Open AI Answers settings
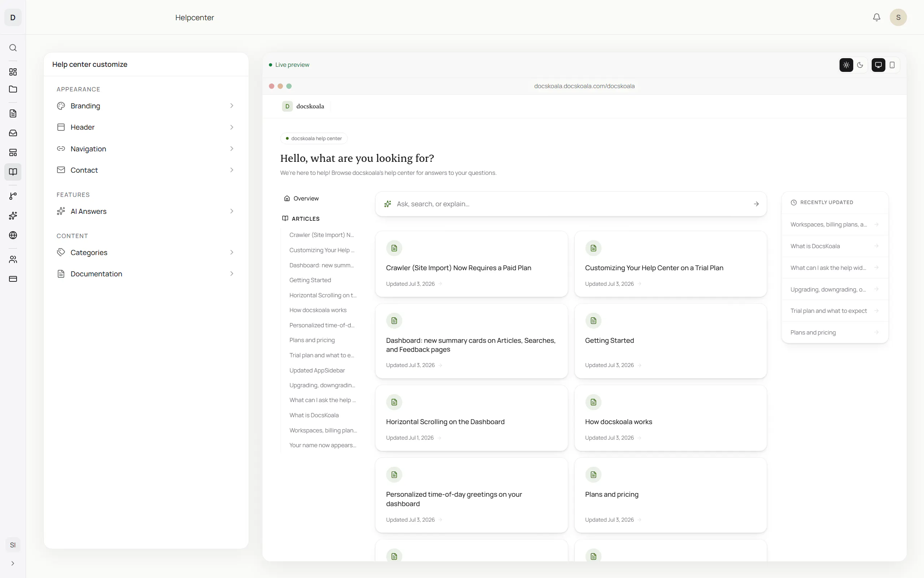924x578 pixels. [146, 211]
